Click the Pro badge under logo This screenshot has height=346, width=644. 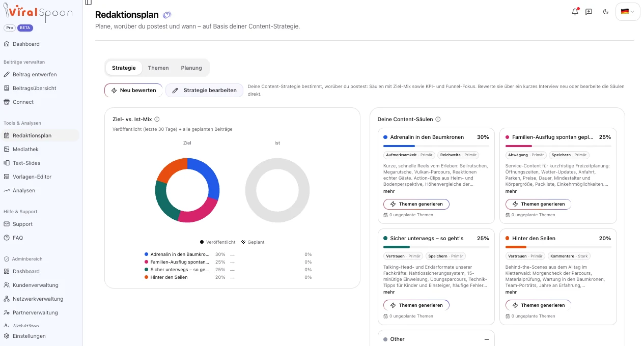coord(10,28)
